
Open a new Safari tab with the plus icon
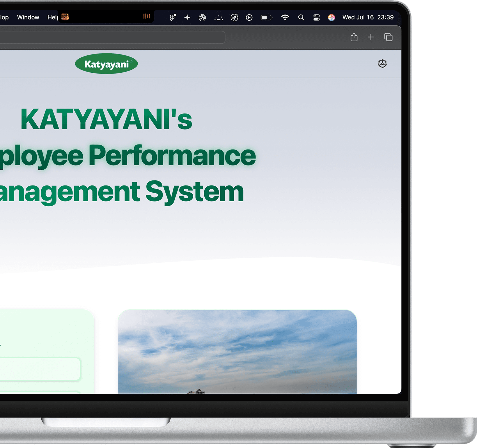coord(371,37)
